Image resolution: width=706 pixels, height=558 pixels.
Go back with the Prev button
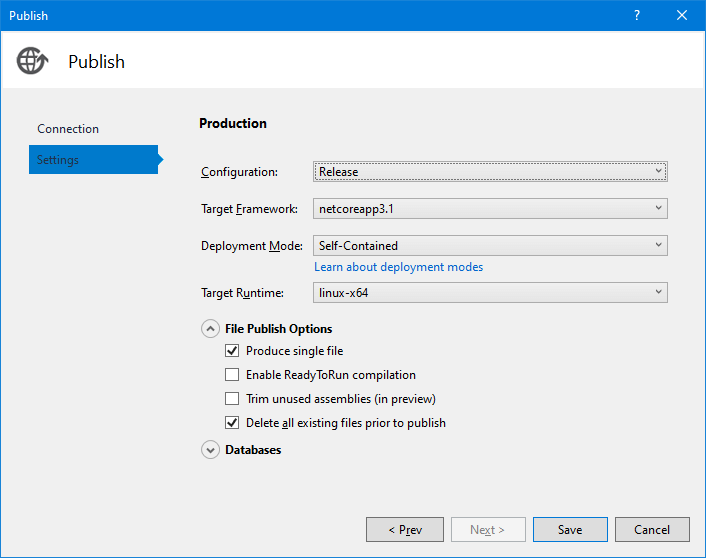[x=405, y=530]
